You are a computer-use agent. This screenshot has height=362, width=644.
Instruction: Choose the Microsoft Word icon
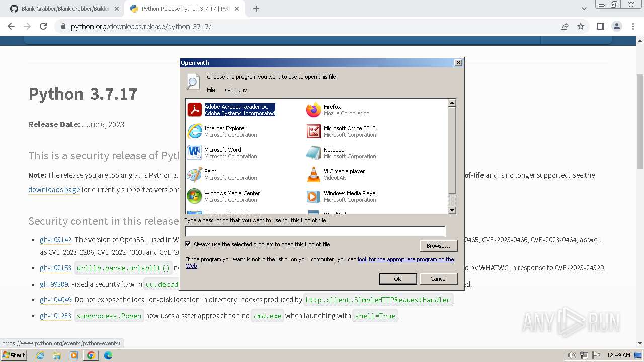tap(195, 153)
